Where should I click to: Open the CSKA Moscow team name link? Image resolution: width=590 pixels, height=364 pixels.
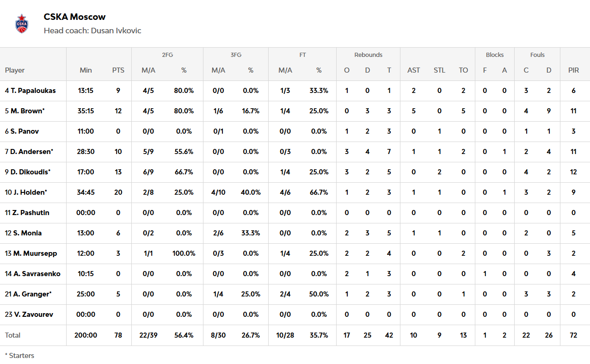74,17
